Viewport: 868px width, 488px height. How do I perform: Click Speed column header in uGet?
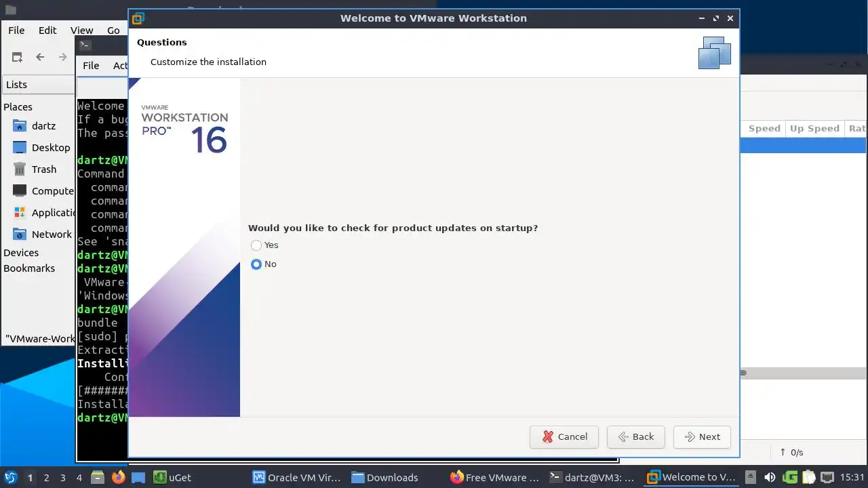(x=764, y=129)
